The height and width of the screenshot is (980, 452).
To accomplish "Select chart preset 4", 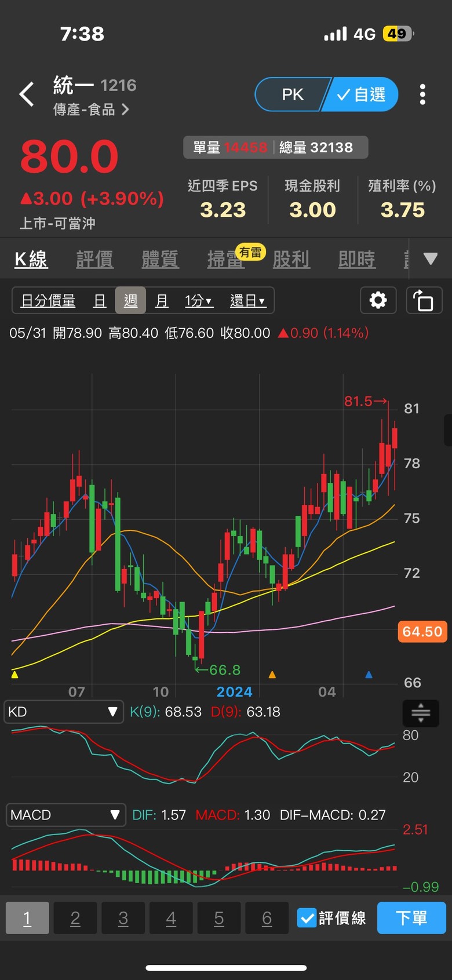I will [x=171, y=918].
